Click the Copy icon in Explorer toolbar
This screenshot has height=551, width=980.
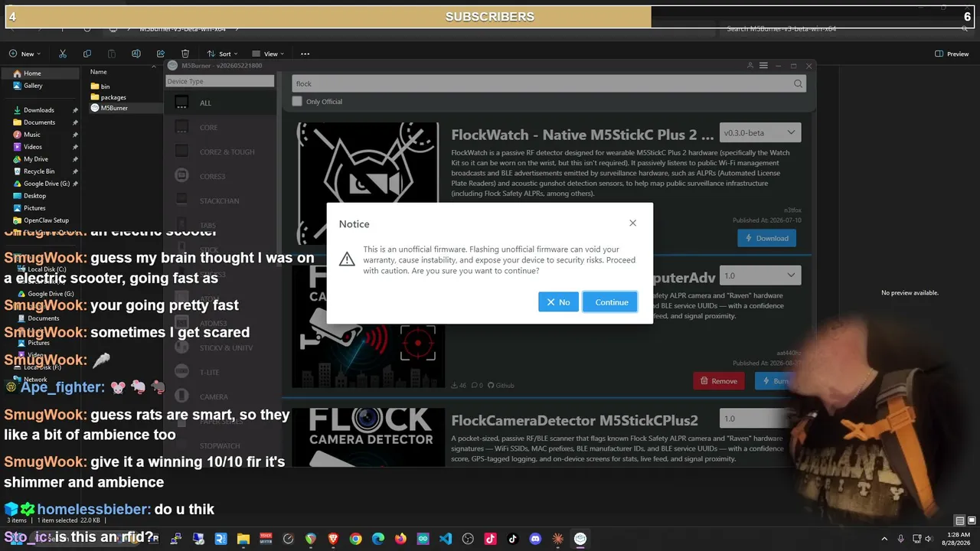tap(87, 54)
